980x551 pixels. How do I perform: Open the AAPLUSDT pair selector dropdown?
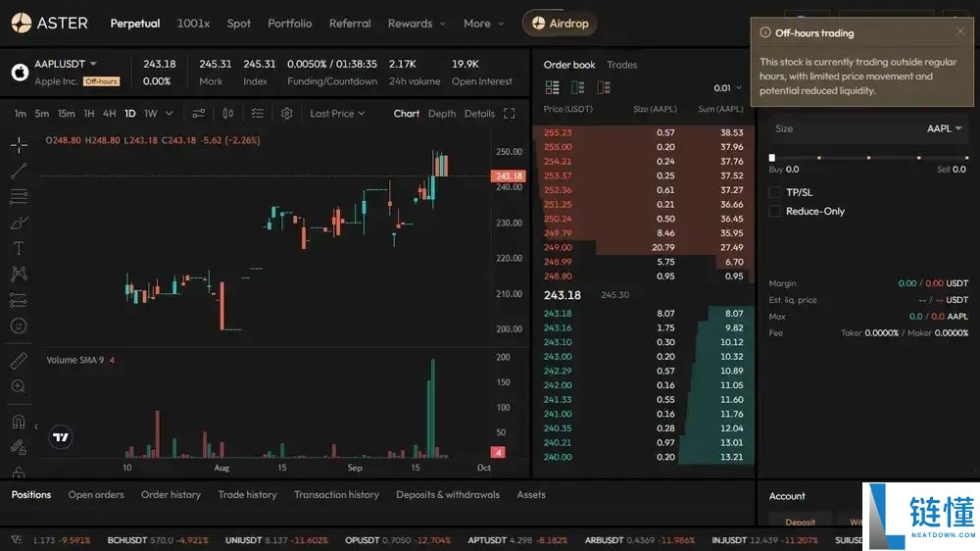[x=67, y=64]
